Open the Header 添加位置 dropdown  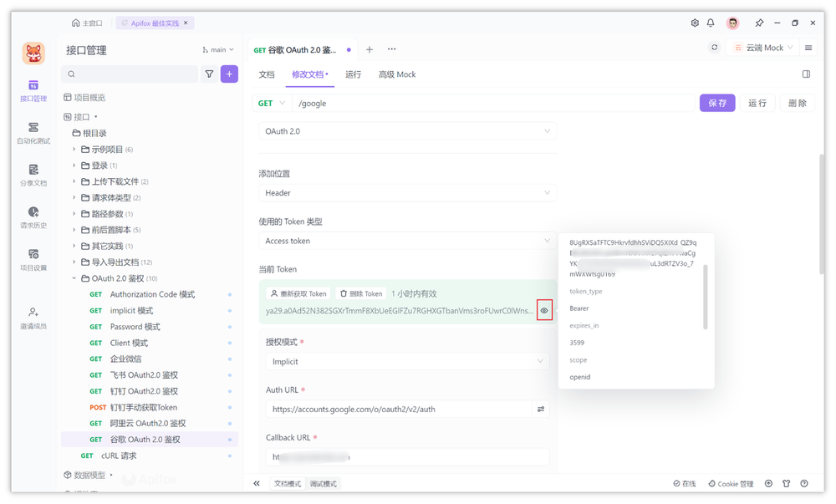pos(408,193)
